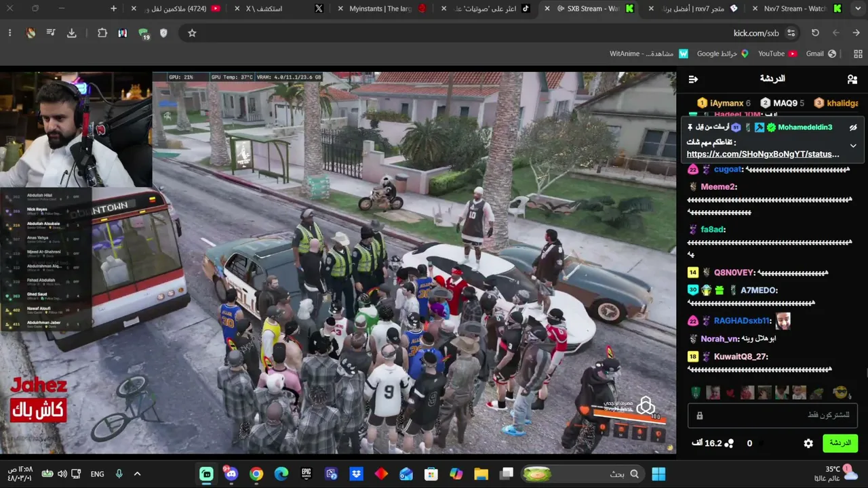The image size is (868, 488).
Task: Open Windows Start menu
Action: tap(658, 474)
